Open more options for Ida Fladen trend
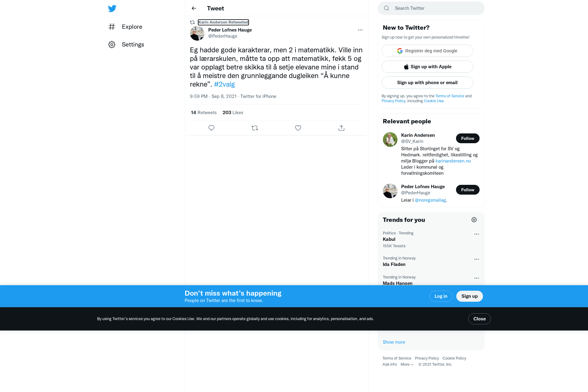This screenshot has width=588, height=392. pos(477,259)
